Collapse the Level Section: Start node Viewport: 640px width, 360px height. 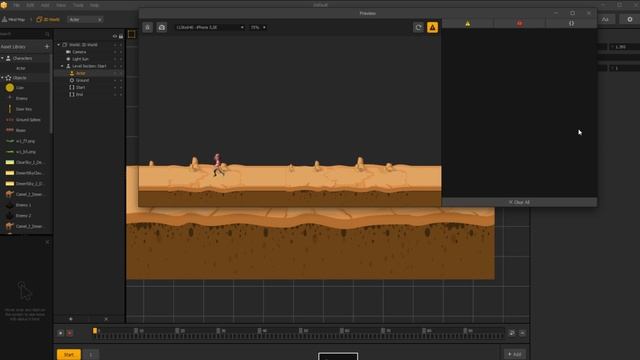tap(62, 66)
